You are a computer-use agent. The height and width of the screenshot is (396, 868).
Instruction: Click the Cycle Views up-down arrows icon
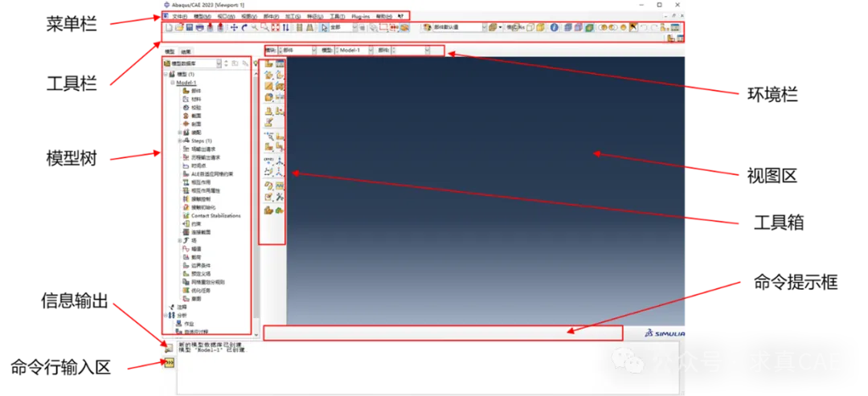point(285,27)
